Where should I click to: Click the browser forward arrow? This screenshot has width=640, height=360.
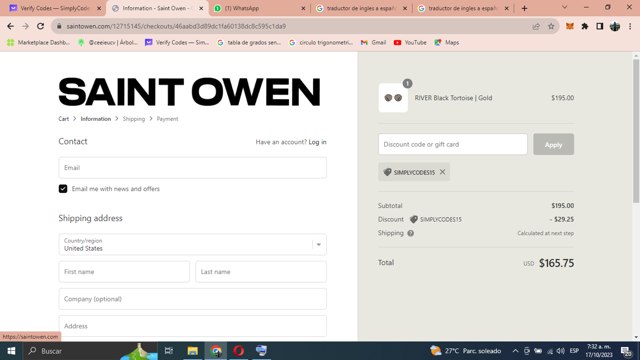click(x=25, y=26)
